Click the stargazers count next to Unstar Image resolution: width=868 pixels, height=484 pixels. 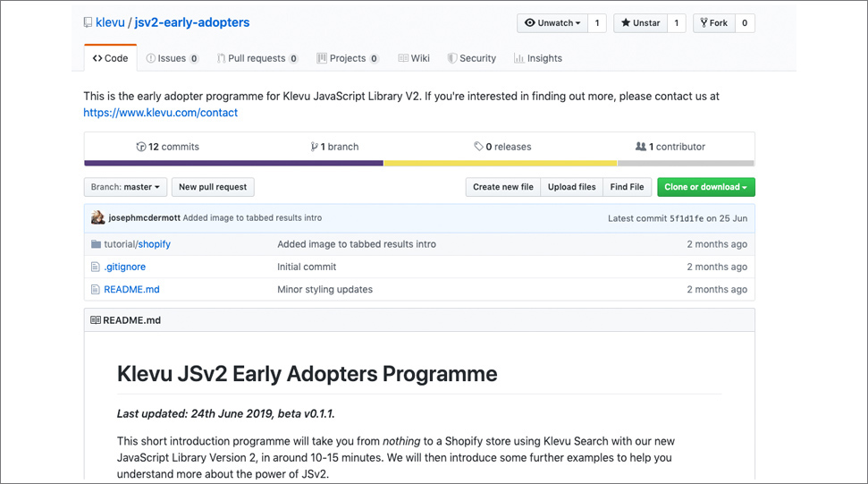(677, 22)
